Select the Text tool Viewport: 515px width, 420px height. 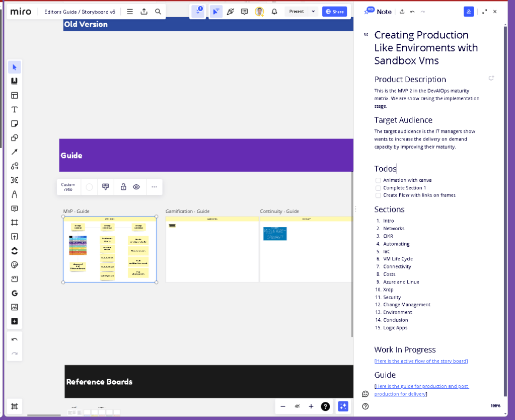[15, 109]
